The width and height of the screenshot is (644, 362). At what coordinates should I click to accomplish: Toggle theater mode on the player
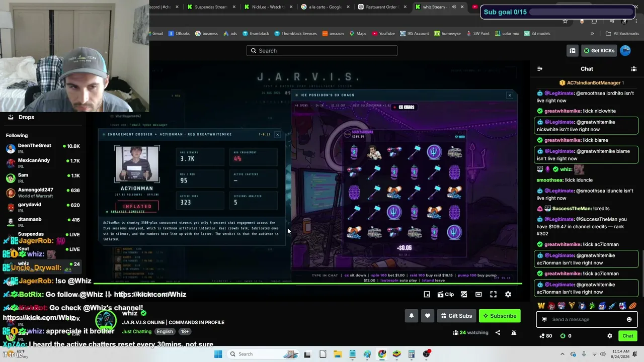[478, 295]
